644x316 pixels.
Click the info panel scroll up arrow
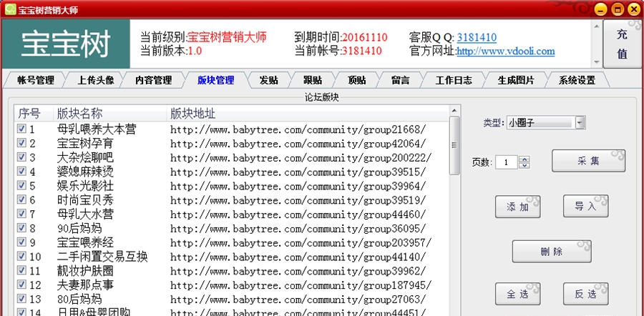(x=596, y=25)
